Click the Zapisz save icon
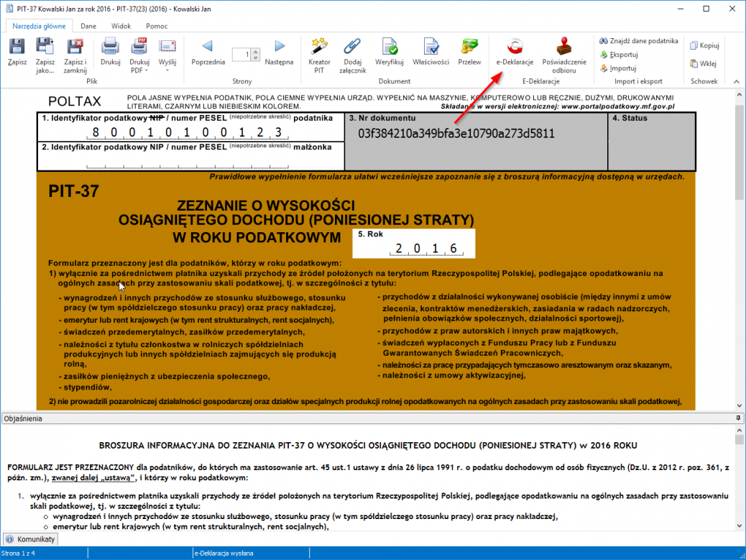746x560 pixels. pos(17,51)
